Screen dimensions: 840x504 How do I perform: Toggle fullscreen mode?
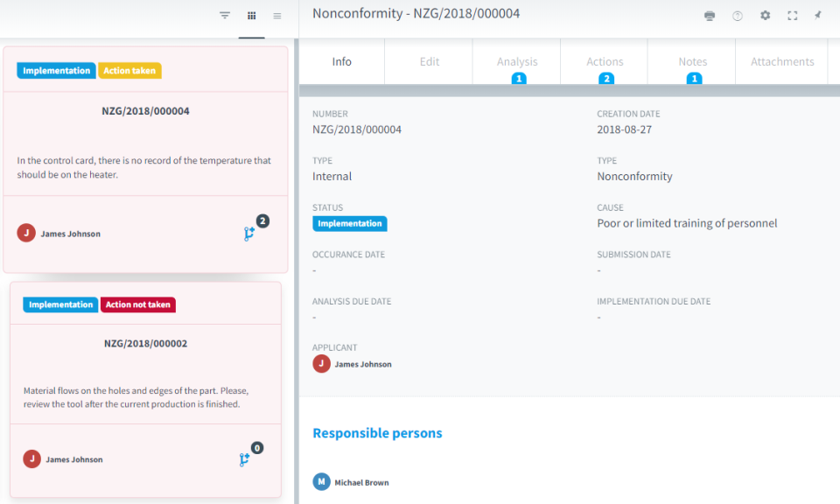[793, 16]
